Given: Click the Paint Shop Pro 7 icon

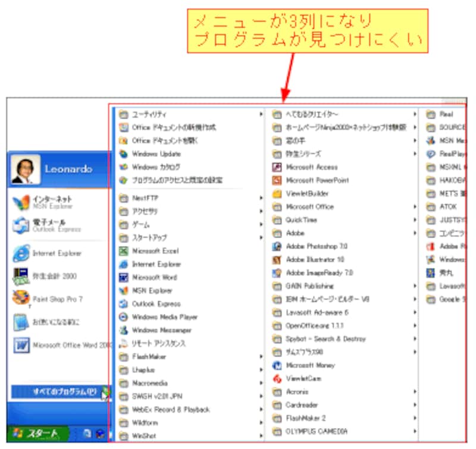Looking at the screenshot, I should (x=21, y=299).
